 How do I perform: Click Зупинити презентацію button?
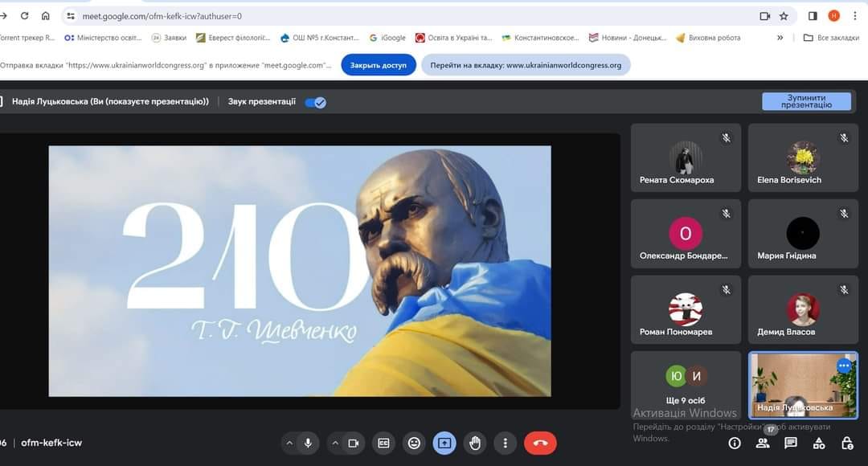806,101
